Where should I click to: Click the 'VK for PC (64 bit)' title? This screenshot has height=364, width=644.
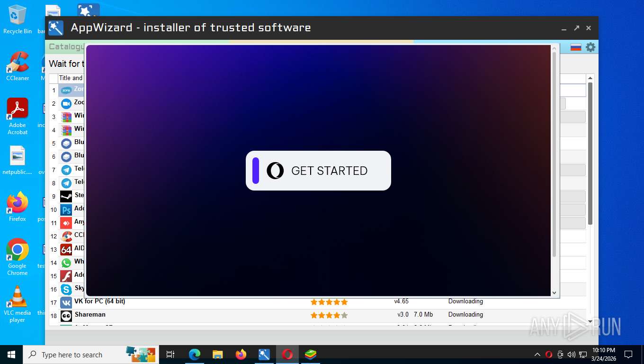(99, 301)
